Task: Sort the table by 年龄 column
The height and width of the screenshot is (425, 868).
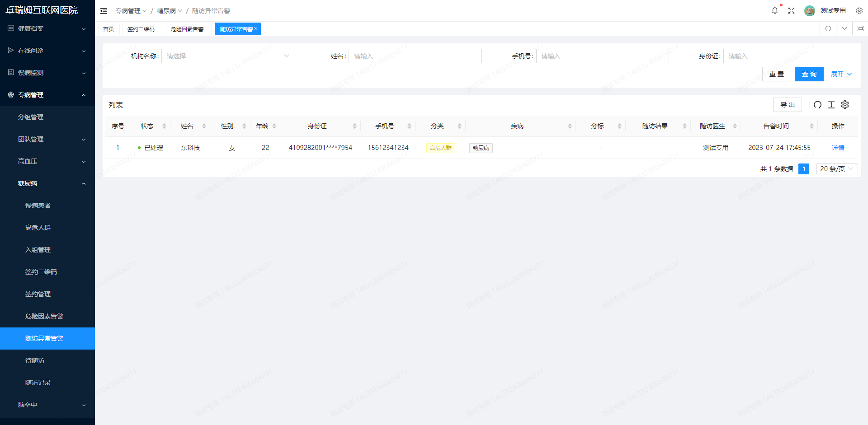Action: pos(274,126)
